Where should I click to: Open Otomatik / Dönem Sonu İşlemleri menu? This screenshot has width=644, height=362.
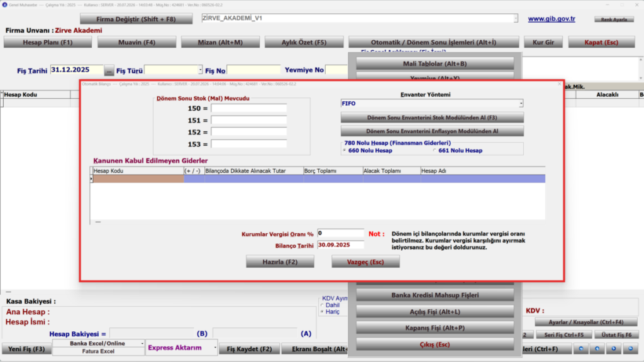(x=434, y=42)
